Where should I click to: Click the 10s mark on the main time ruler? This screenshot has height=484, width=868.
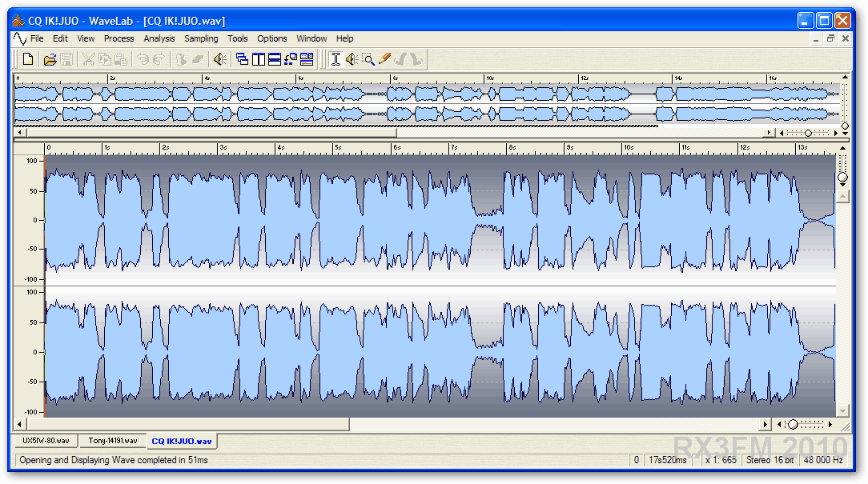[x=628, y=148]
